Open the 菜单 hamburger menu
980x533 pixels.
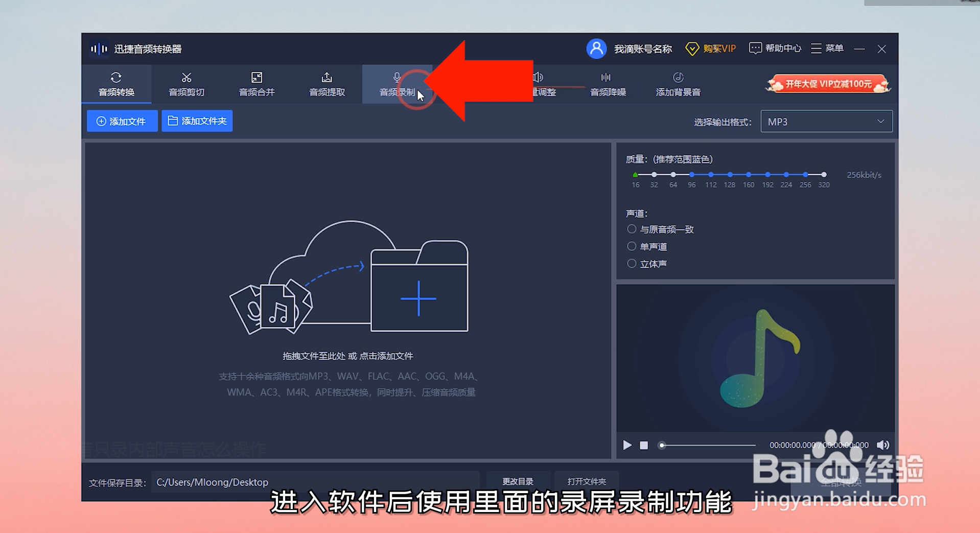tap(827, 48)
